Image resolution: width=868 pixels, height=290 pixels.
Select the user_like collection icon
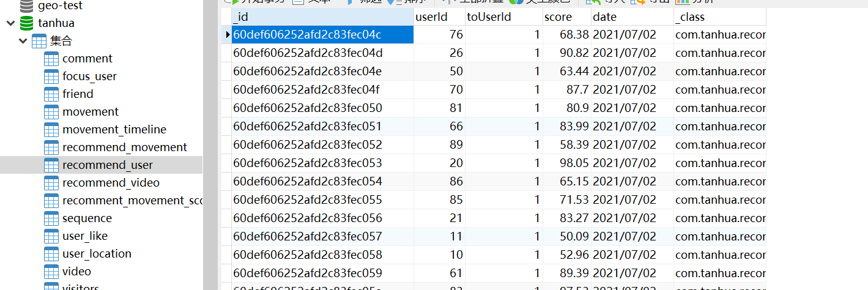[x=51, y=236]
